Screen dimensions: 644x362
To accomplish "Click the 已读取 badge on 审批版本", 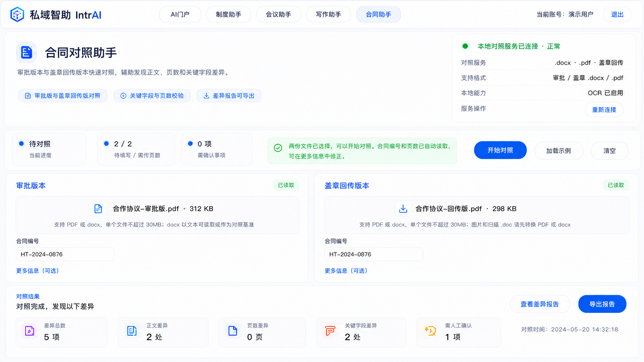I will pyautogui.click(x=286, y=185).
